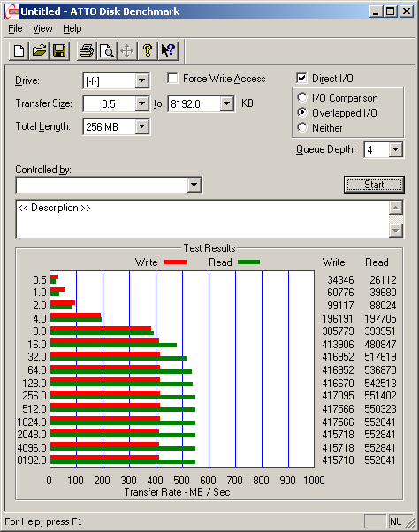Click the Start benchmark button

[374, 185]
